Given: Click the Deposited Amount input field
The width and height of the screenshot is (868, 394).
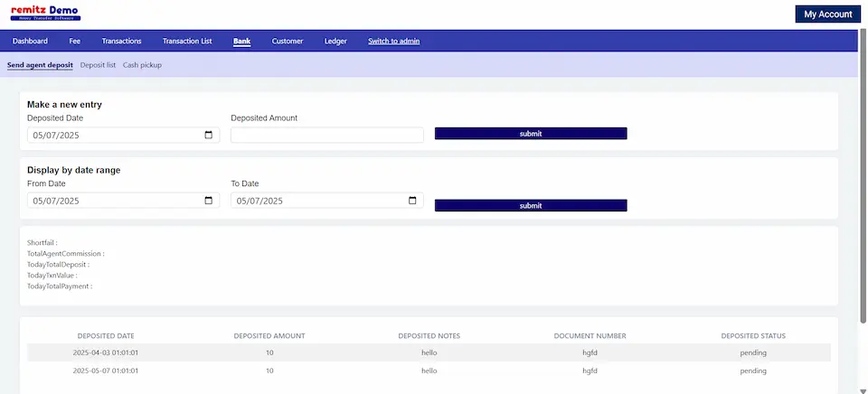Looking at the screenshot, I should point(326,135).
